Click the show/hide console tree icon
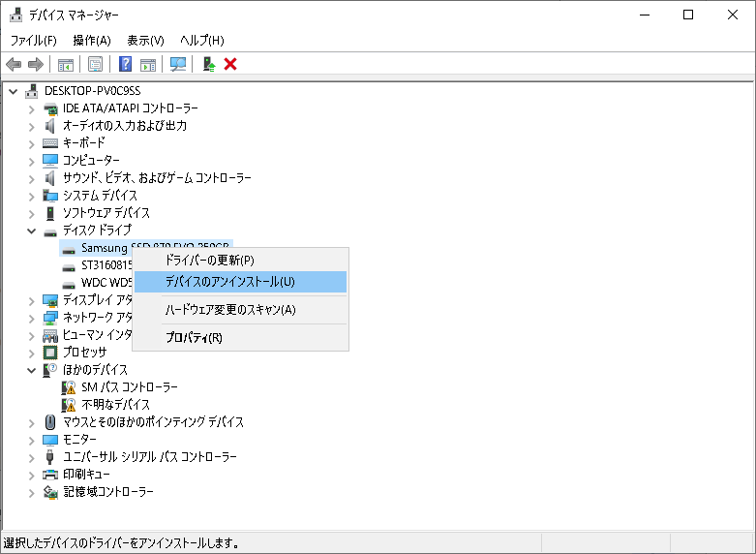This screenshot has width=756, height=554. click(x=66, y=64)
